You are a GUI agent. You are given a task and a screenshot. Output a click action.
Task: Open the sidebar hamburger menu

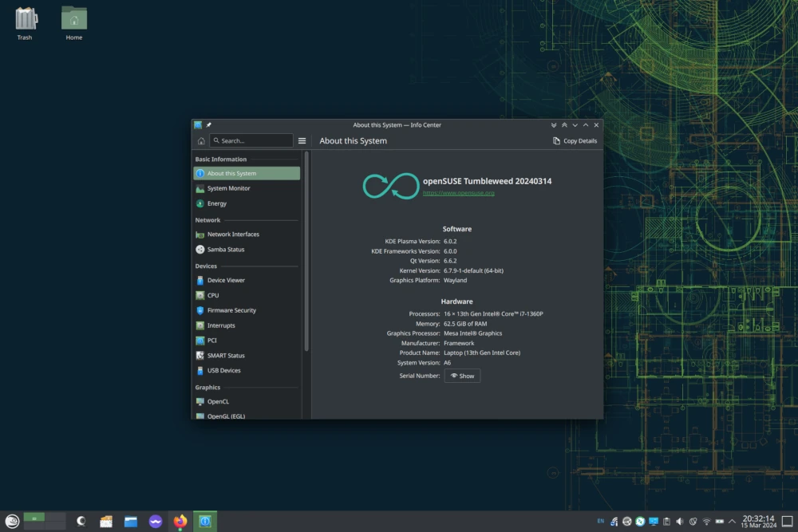coord(302,140)
